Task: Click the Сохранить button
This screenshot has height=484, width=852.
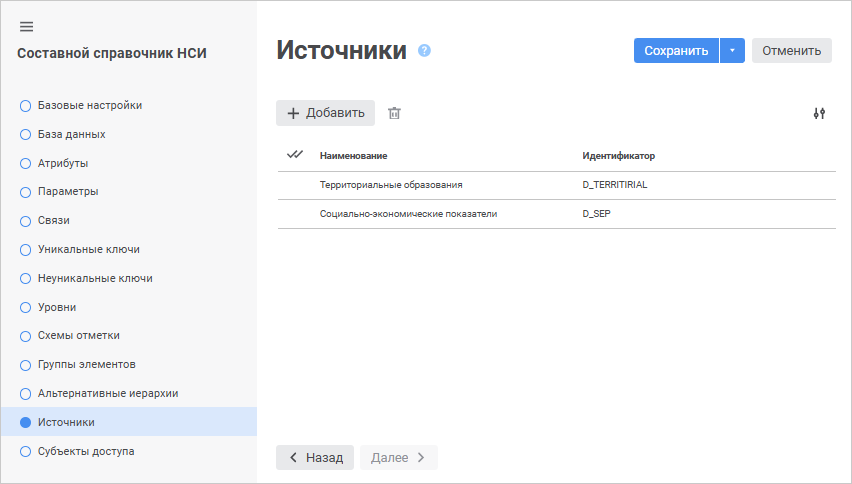Action: coord(676,51)
